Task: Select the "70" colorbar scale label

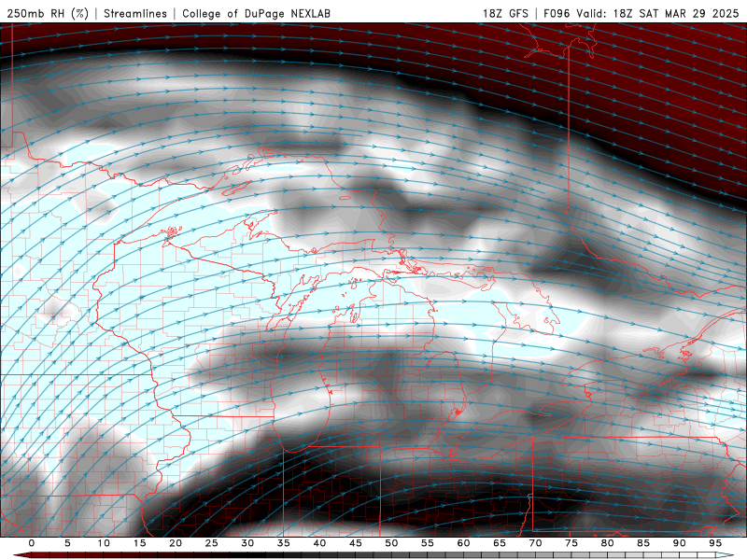Action: [535, 543]
